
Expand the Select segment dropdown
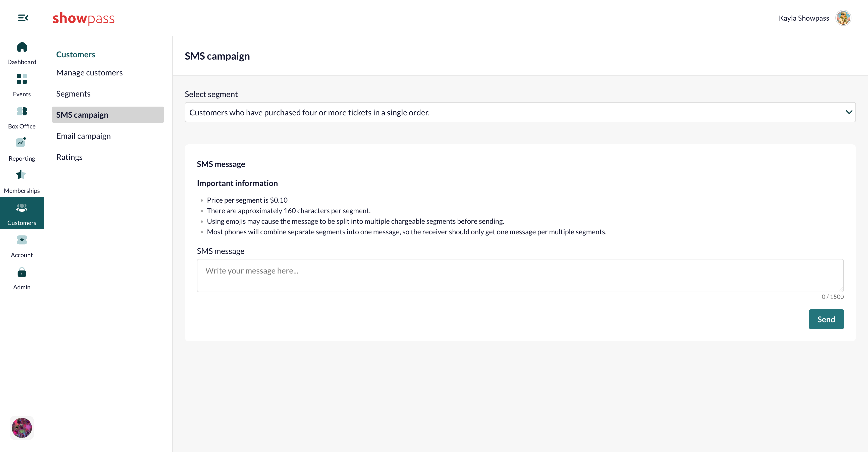tap(519, 112)
